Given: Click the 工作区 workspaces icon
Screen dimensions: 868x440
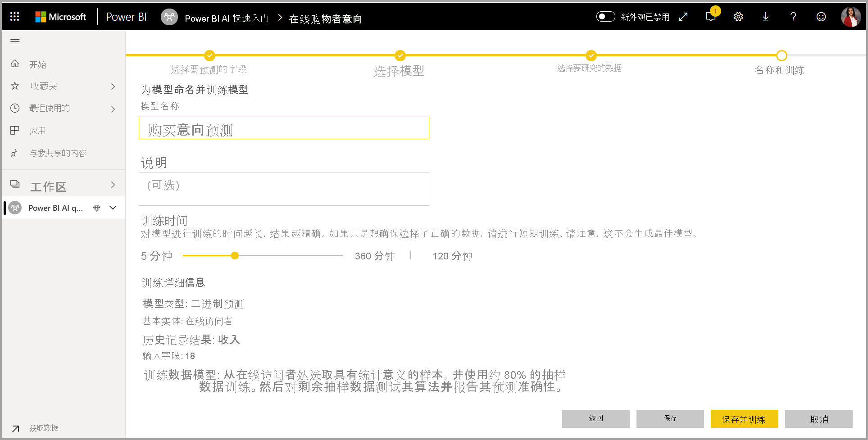Looking at the screenshot, I should coord(15,184).
